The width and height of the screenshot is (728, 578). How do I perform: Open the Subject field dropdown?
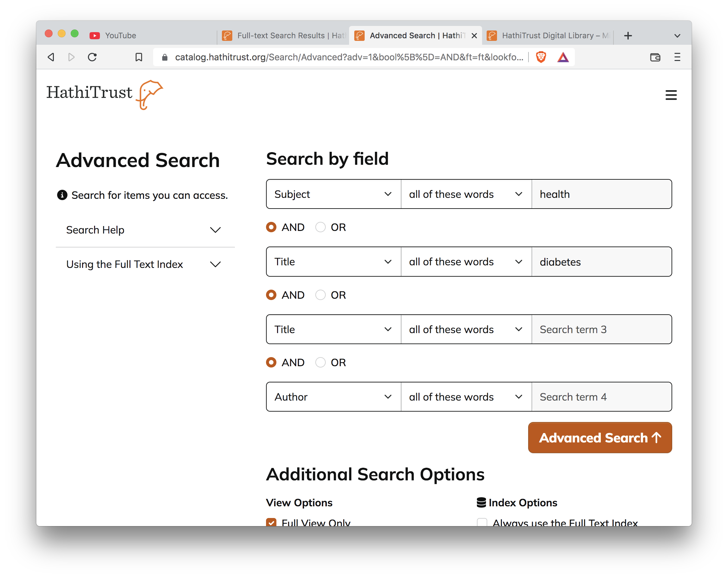(333, 194)
